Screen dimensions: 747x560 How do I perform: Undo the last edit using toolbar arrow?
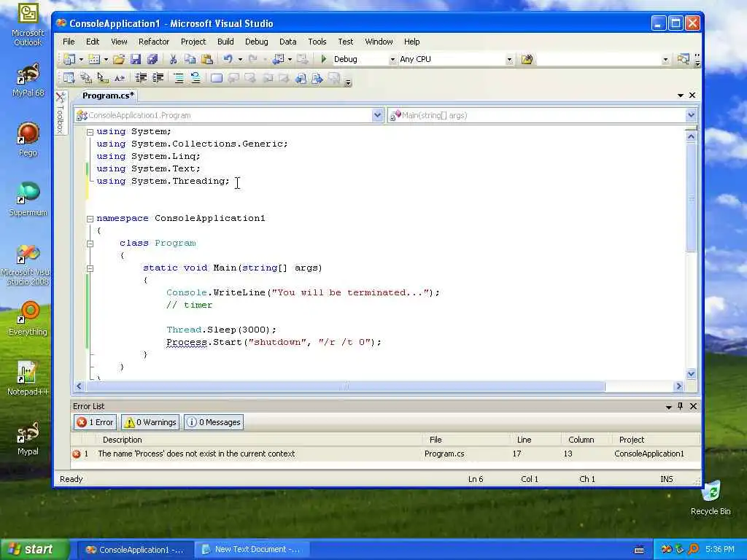pos(228,59)
